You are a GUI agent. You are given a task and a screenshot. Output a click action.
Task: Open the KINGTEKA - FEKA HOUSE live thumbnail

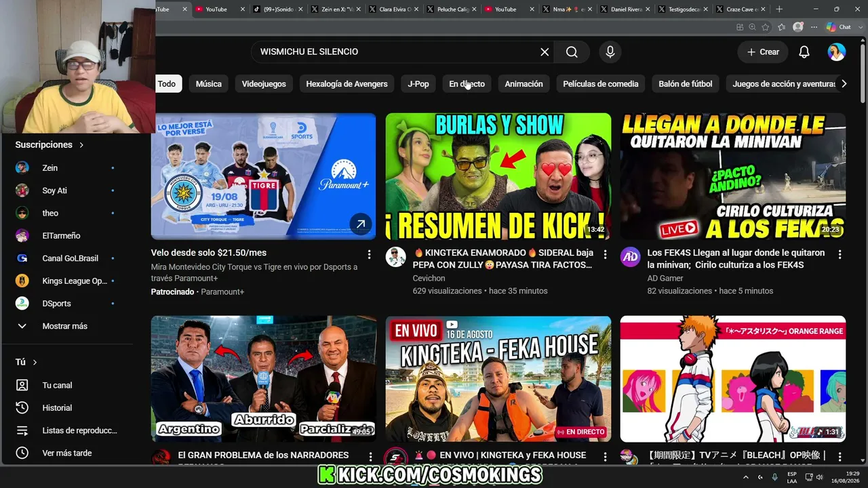pos(498,379)
